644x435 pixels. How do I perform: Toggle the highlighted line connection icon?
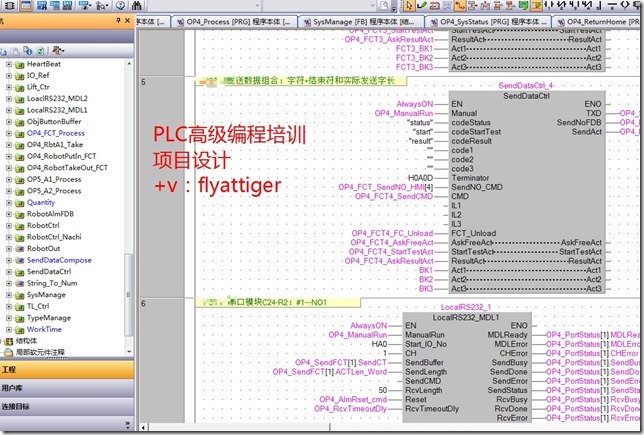[x=460, y=5]
